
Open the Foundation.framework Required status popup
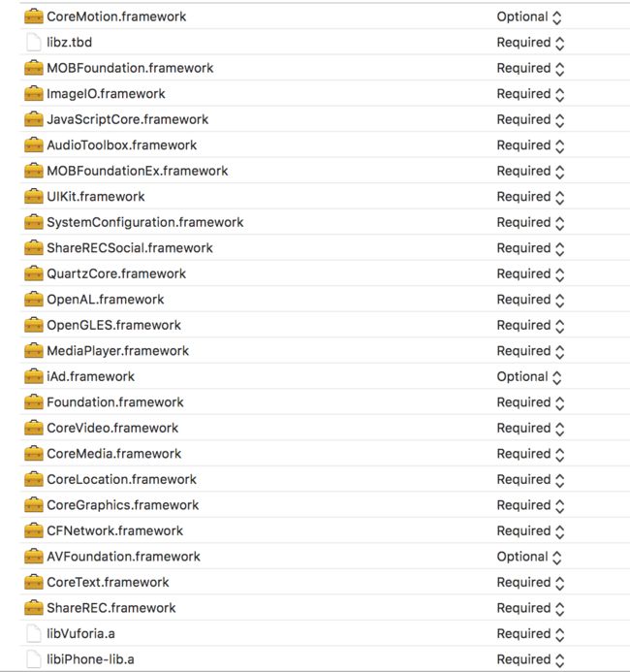tap(530, 402)
